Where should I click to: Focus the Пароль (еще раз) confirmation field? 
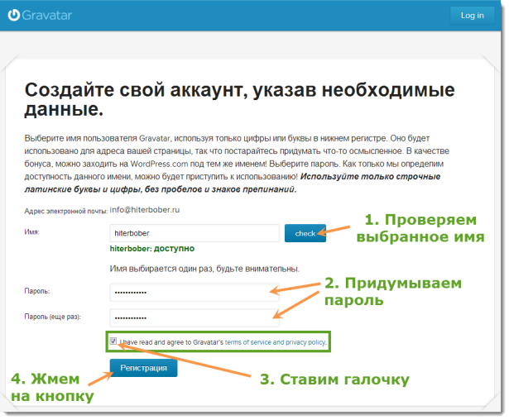pyautogui.click(x=194, y=317)
